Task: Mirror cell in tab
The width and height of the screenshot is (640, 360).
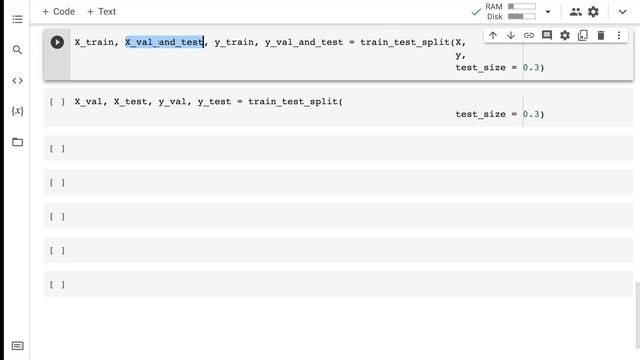Action: [582, 36]
